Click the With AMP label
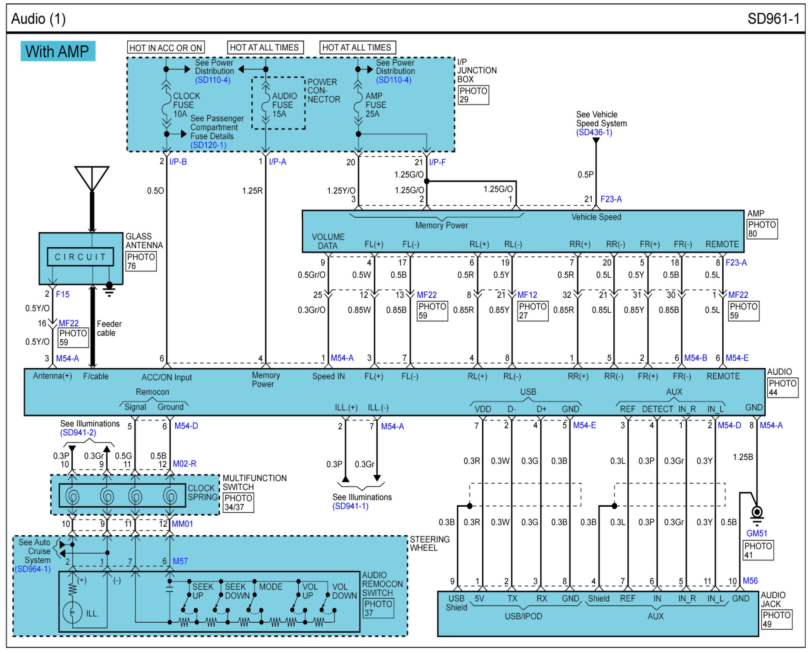 [x=58, y=51]
